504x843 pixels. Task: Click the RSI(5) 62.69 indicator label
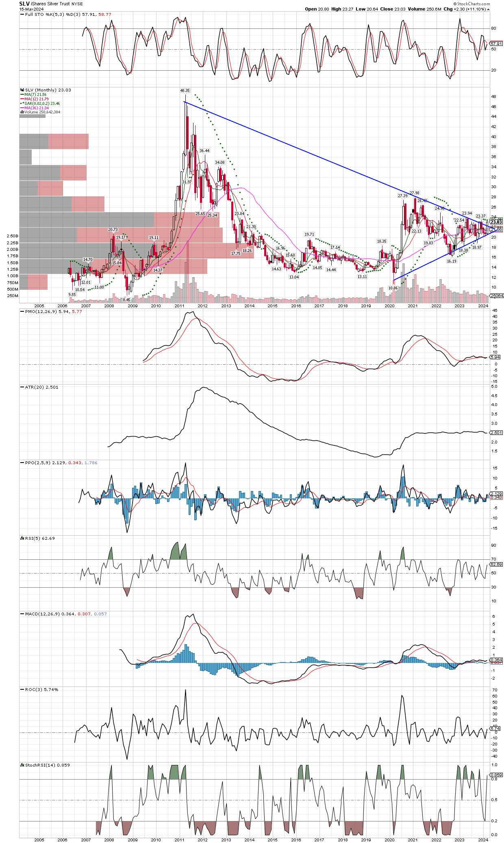tap(40, 538)
